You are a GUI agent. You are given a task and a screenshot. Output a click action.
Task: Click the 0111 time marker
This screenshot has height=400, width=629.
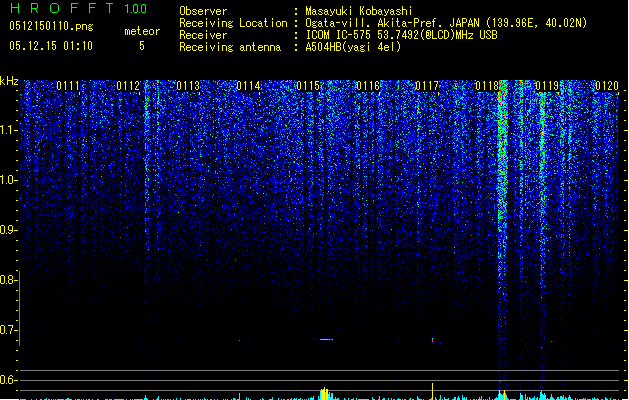tap(68, 86)
